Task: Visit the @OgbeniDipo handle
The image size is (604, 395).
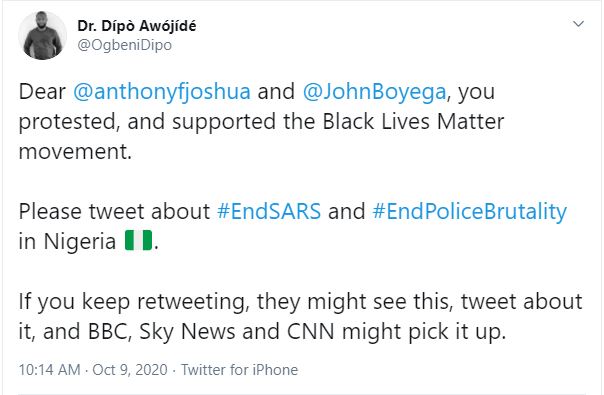Action: tap(124, 45)
